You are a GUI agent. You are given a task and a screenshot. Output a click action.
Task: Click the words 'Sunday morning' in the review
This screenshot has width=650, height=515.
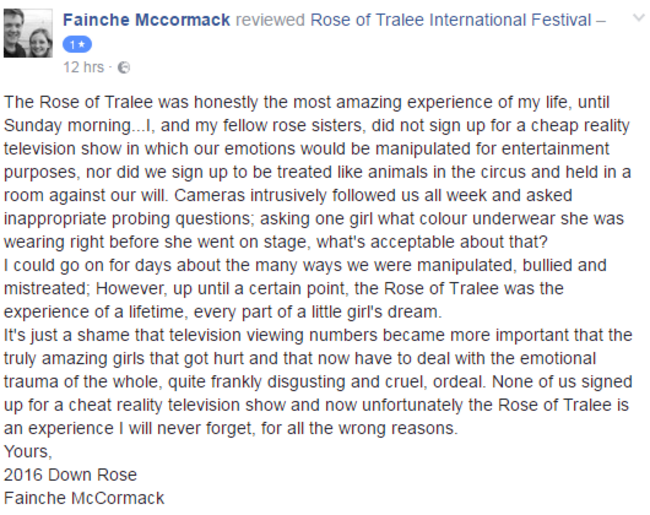67,125
